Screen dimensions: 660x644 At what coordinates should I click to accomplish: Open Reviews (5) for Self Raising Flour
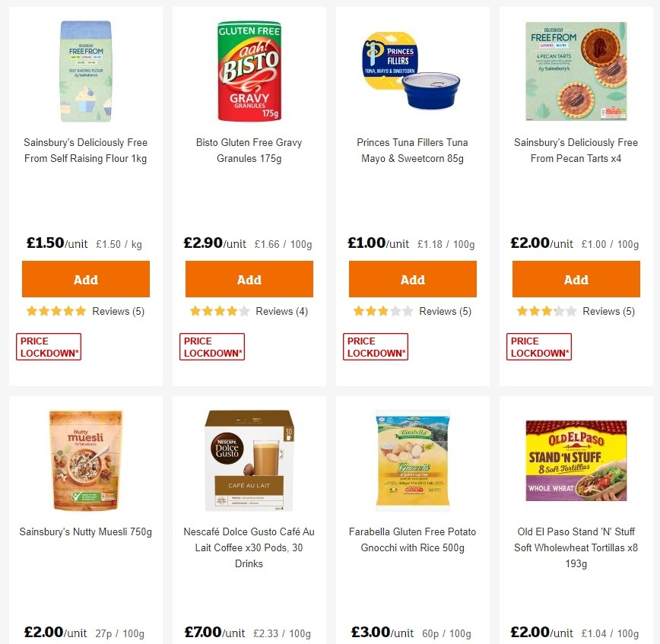(x=119, y=311)
